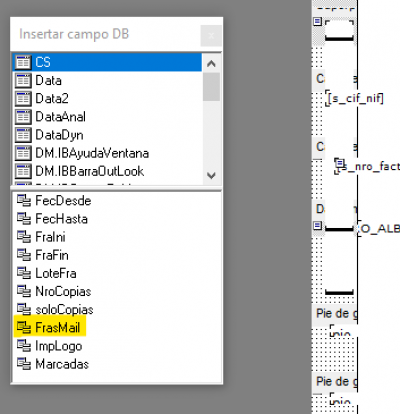This screenshot has width=400, height=414.
Task: Click the table icon next to DataDyn
Action: 23,135
